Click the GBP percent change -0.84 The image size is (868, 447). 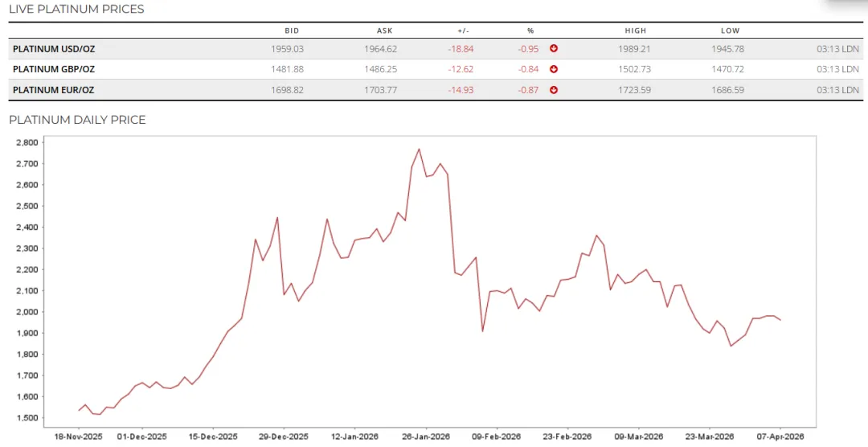click(528, 69)
